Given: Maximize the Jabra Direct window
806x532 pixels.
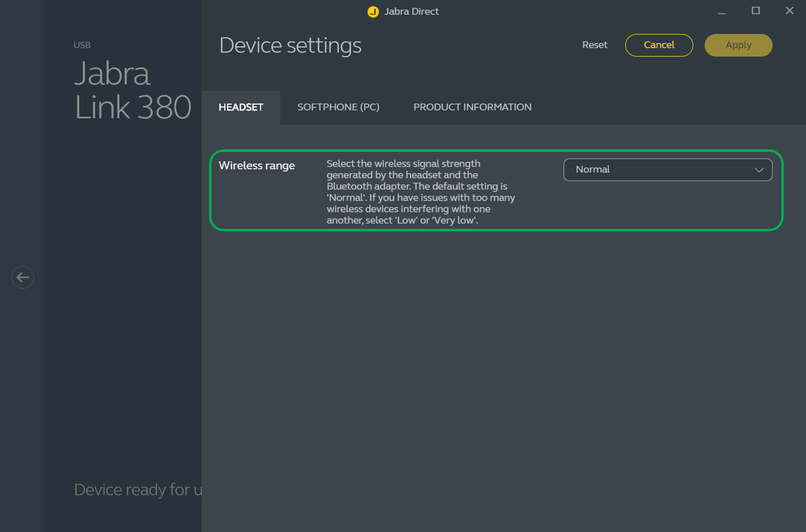Looking at the screenshot, I should point(755,11).
